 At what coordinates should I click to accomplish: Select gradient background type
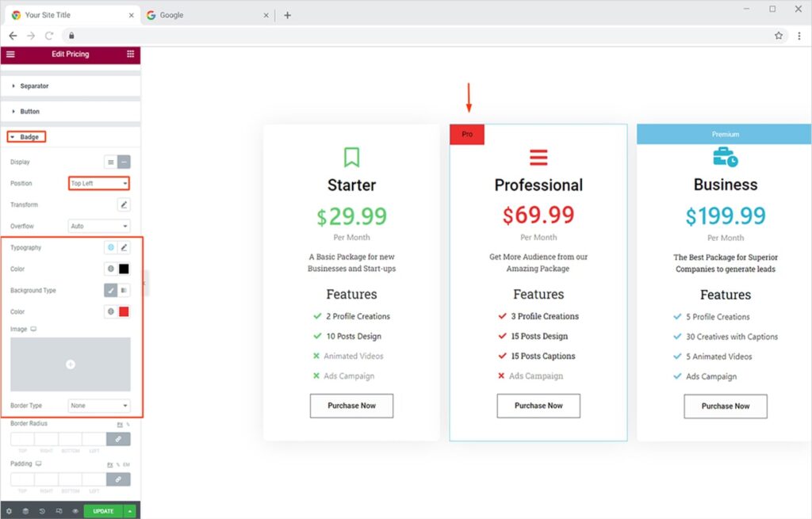(124, 291)
